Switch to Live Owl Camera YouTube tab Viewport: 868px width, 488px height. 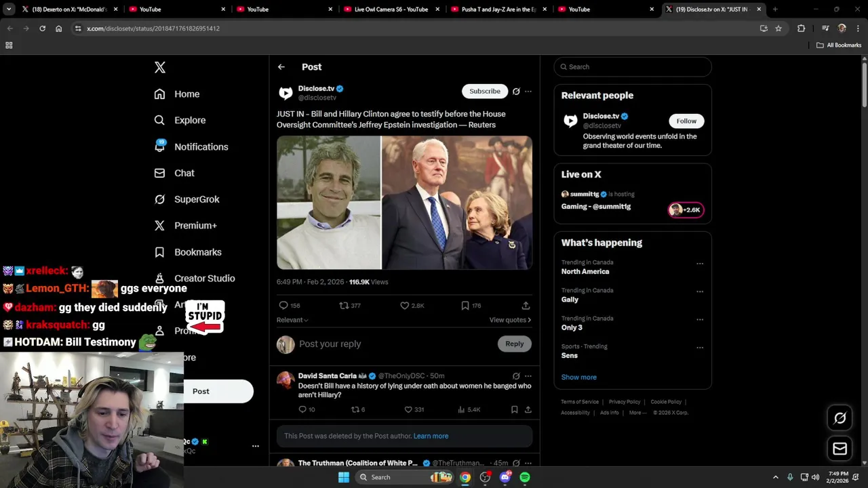coord(391,9)
